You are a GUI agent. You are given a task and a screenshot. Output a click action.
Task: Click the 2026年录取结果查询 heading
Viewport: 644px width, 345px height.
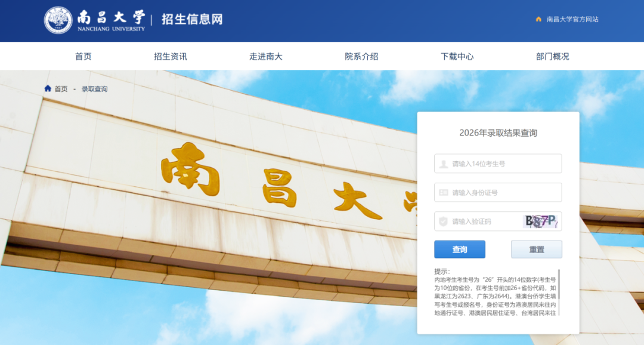pos(498,133)
